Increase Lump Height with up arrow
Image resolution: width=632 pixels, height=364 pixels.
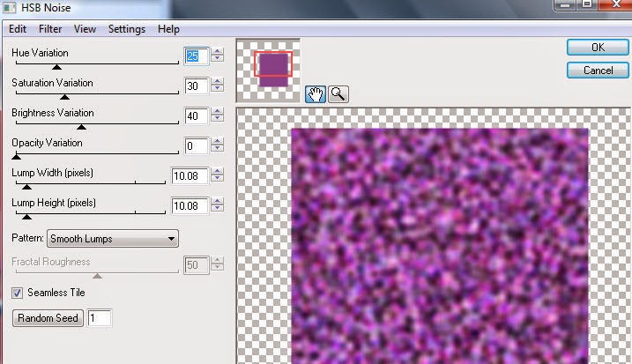[217, 201]
